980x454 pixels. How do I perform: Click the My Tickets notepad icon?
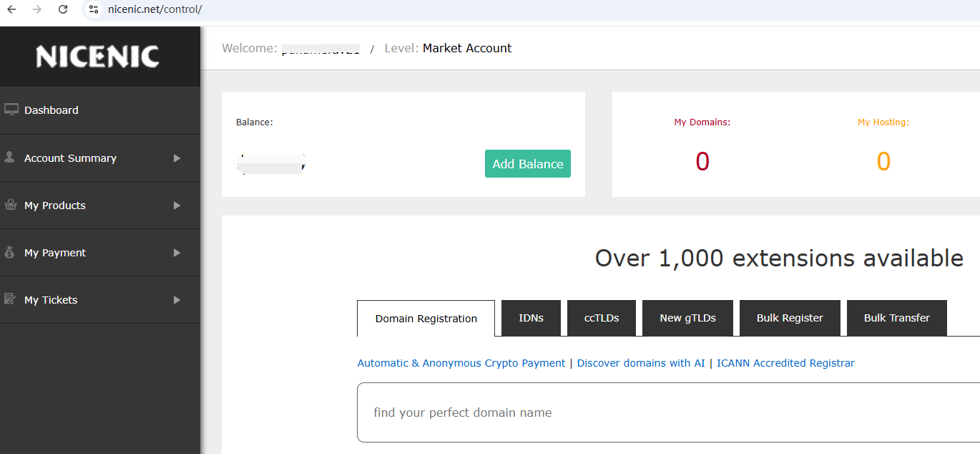click(x=10, y=299)
